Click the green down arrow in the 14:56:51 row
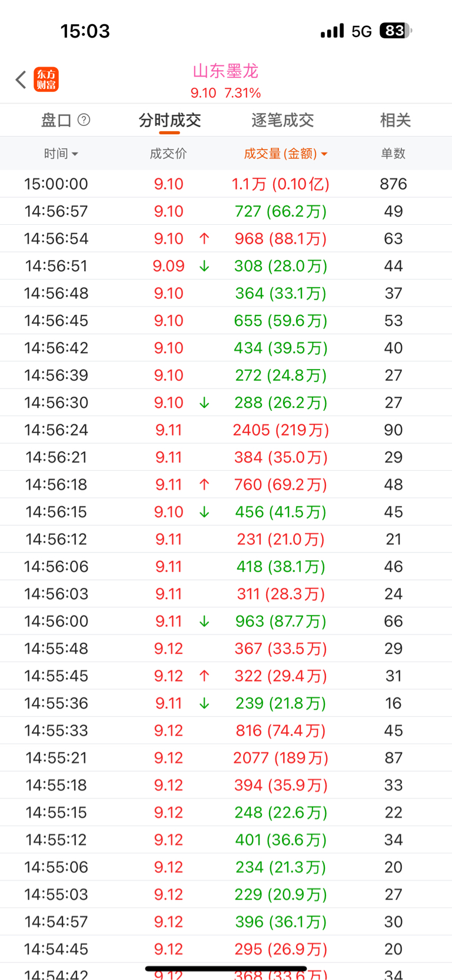Screen dimensions: 452x980 (204, 266)
